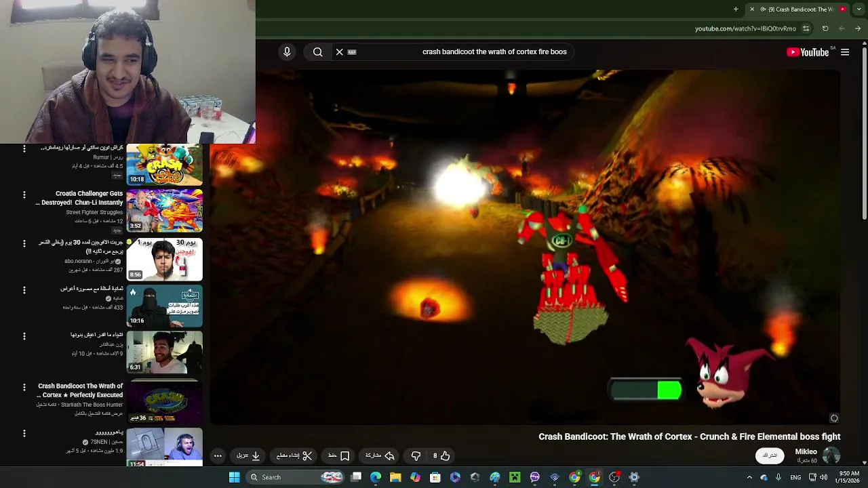The height and width of the screenshot is (488, 868).
Task: Open options menu for the 10:16 video
Action: (x=24, y=290)
